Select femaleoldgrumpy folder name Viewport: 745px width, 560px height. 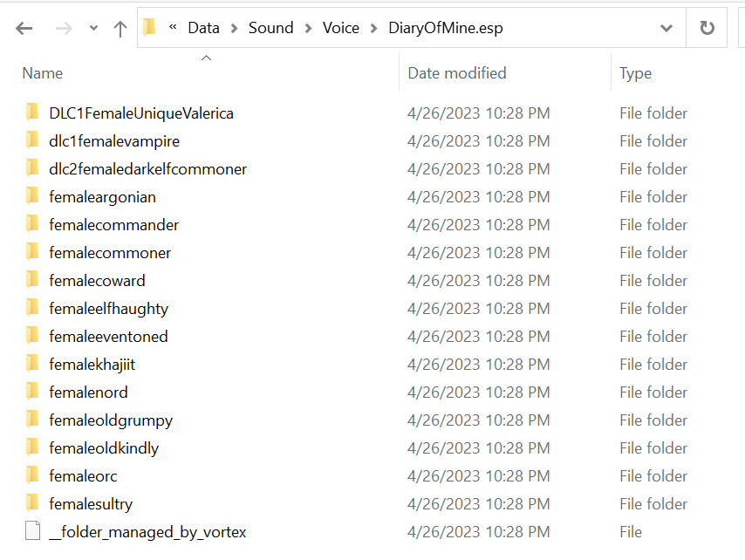pyautogui.click(x=111, y=420)
